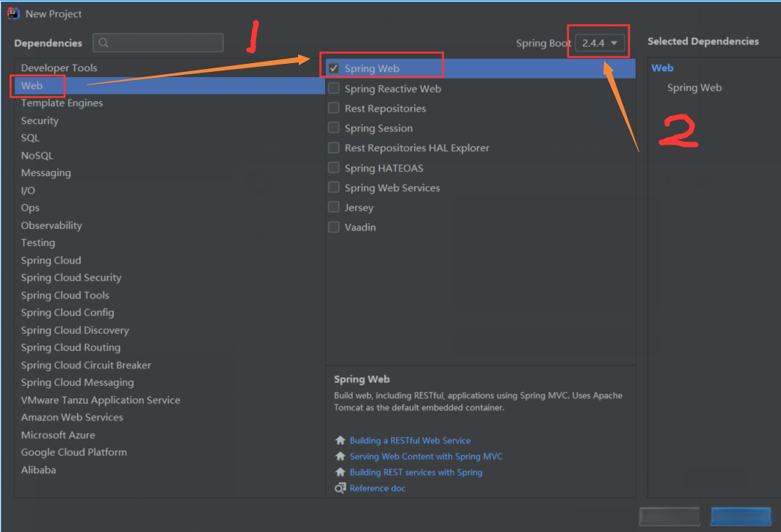
Task: Click home icon beside Building a RESTful Web Service
Action: click(340, 440)
